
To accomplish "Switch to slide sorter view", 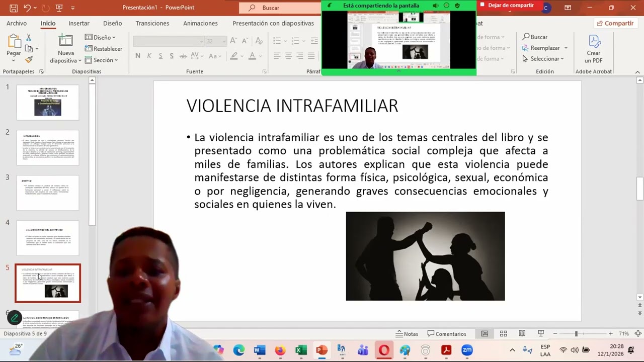I will click(503, 334).
